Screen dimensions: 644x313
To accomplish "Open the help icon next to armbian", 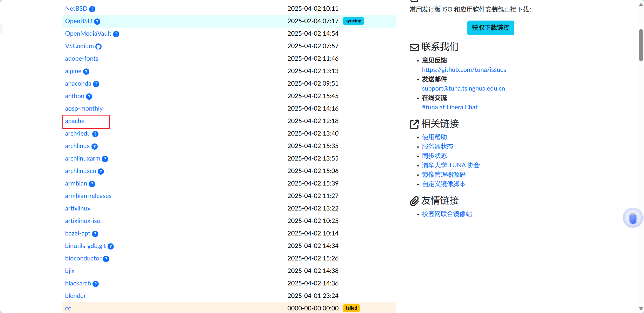I will (91, 184).
